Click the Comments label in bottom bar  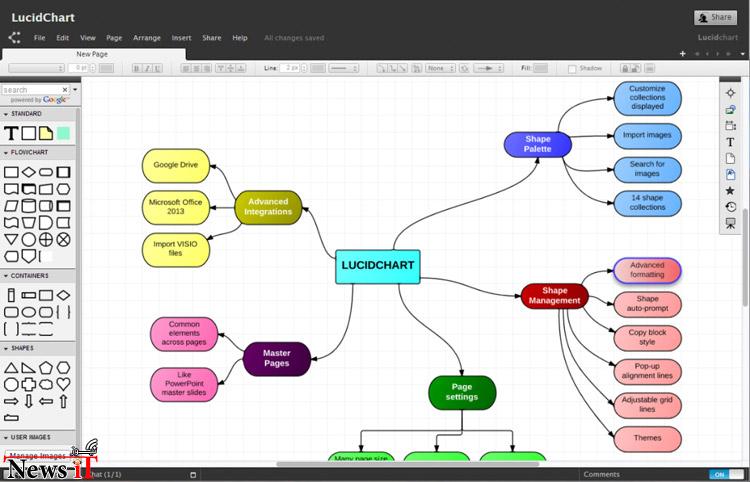[x=601, y=474]
